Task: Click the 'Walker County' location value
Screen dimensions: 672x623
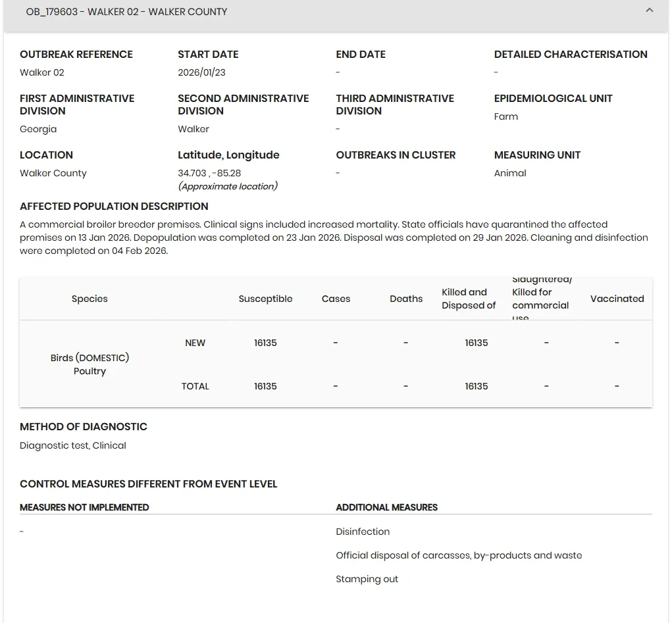Action: tap(53, 173)
